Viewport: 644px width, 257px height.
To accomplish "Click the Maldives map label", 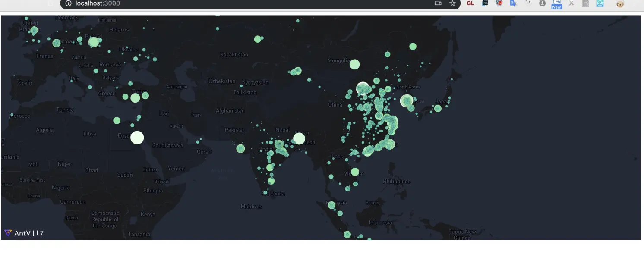I will click(x=252, y=207).
